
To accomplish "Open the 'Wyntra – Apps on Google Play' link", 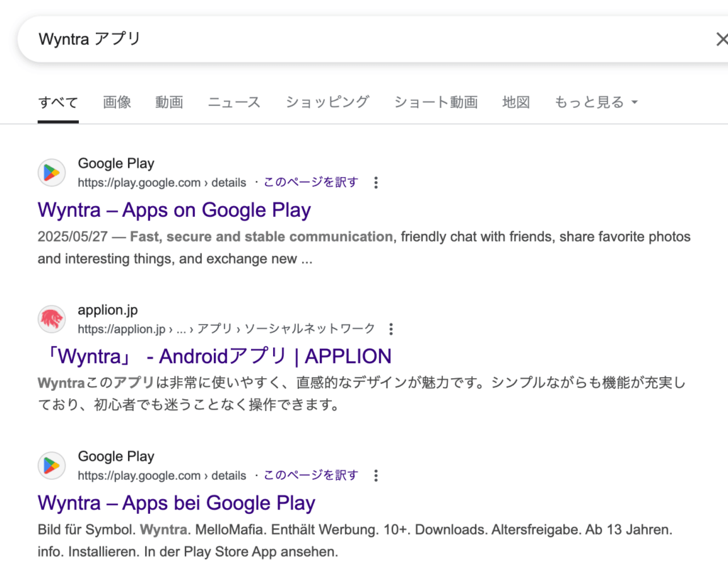I will point(174,210).
